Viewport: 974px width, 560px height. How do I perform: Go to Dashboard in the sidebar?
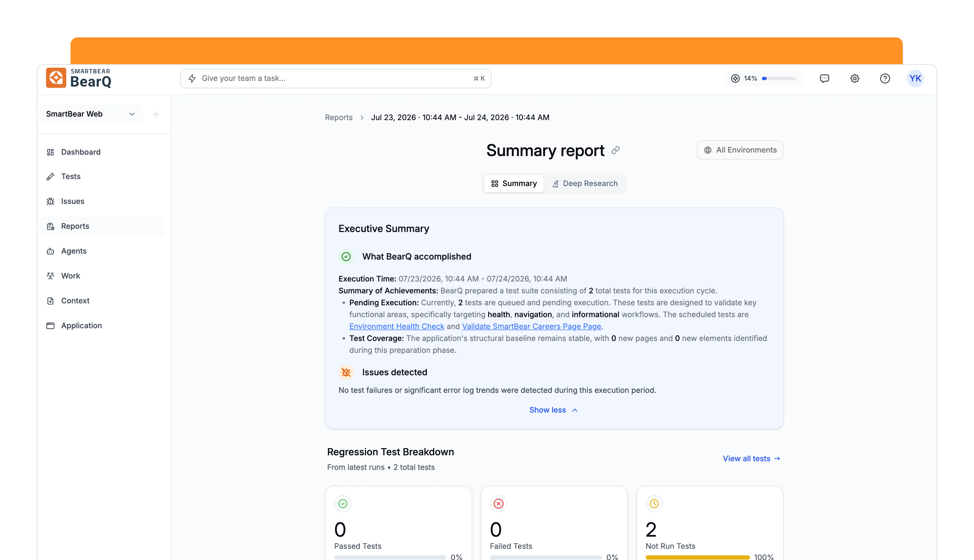102,152
